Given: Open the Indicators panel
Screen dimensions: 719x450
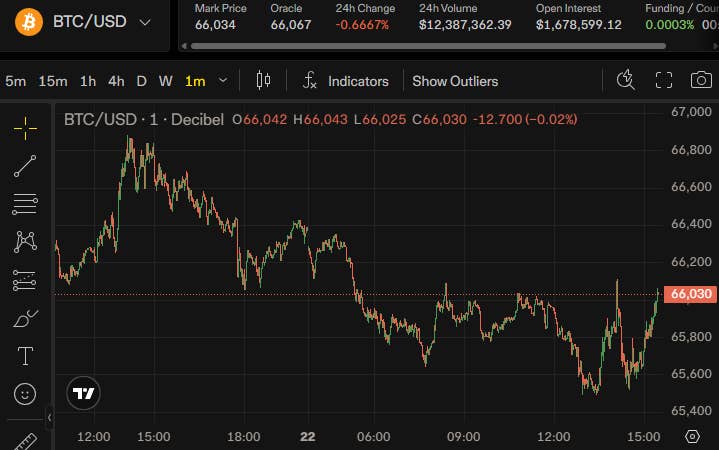Looking at the screenshot, I should pyautogui.click(x=345, y=81).
